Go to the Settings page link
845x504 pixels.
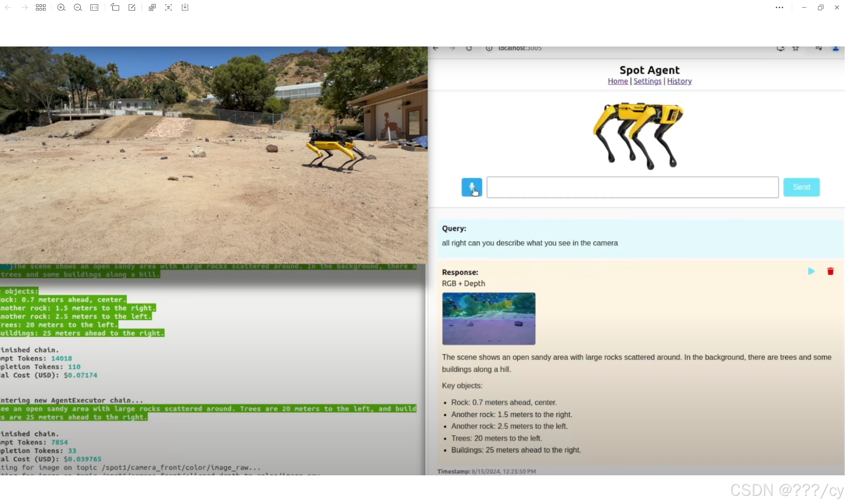[x=647, y=81]
